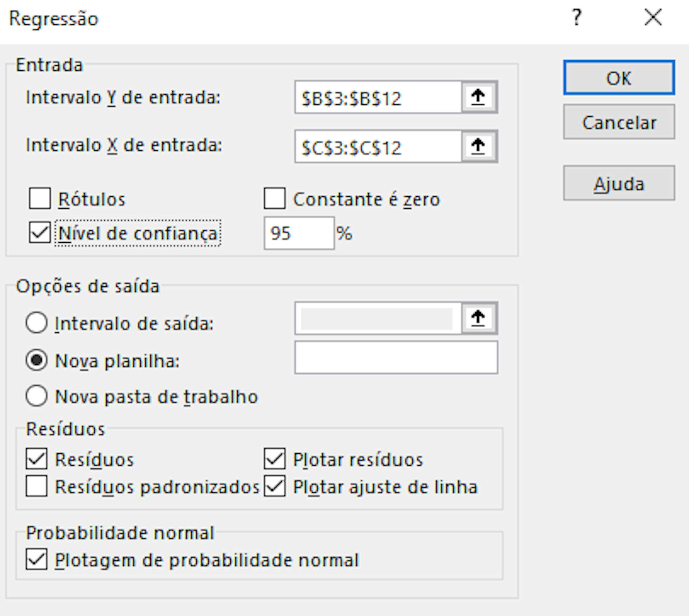The height and width of the screenshot is (616, 689).
Task: Click the range selector icon for Intervalo Y
Action: [479, 97]
